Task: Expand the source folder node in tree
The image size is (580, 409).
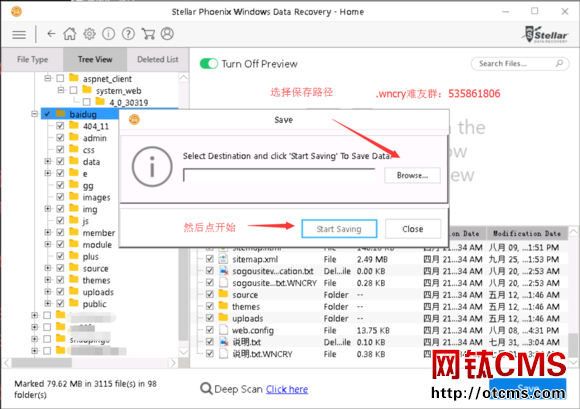Action: tap(48, 268)
